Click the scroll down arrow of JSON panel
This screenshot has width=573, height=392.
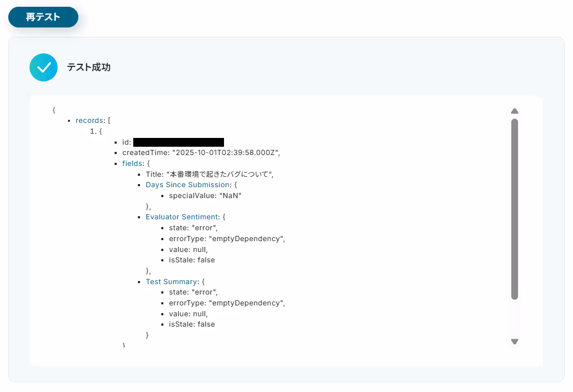pyautogui.click(x=514, y=342)
